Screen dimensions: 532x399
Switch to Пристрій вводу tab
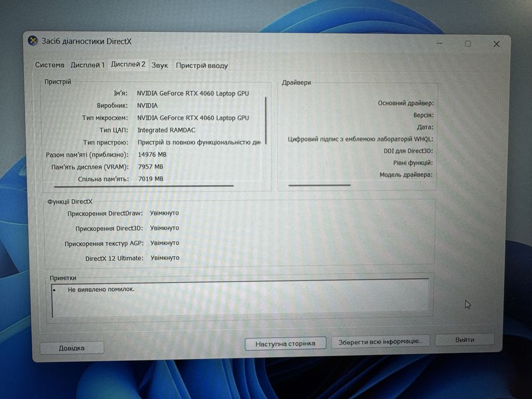(201, 66)
